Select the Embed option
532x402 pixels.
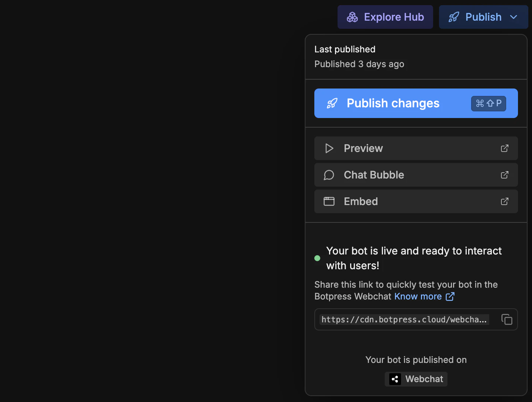[416, 201]
